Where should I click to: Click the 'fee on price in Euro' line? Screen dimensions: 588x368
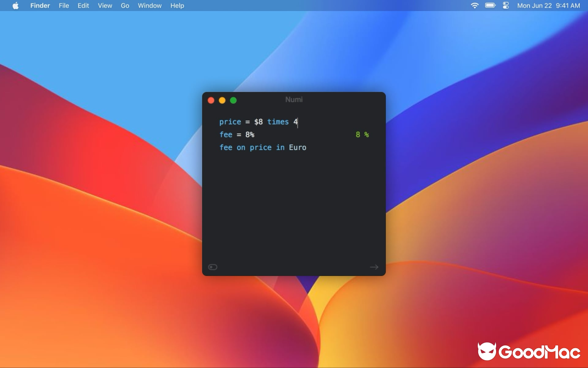[263, 148]
